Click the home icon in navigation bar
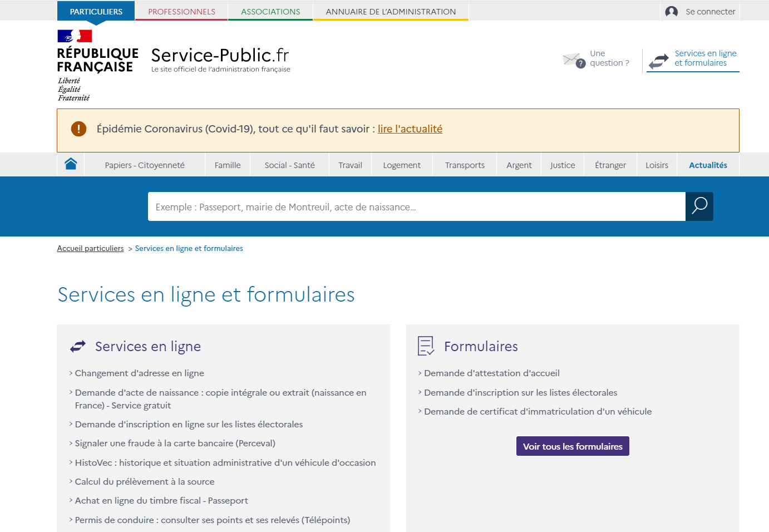769x532 pixels. click(x=71, y=164)
